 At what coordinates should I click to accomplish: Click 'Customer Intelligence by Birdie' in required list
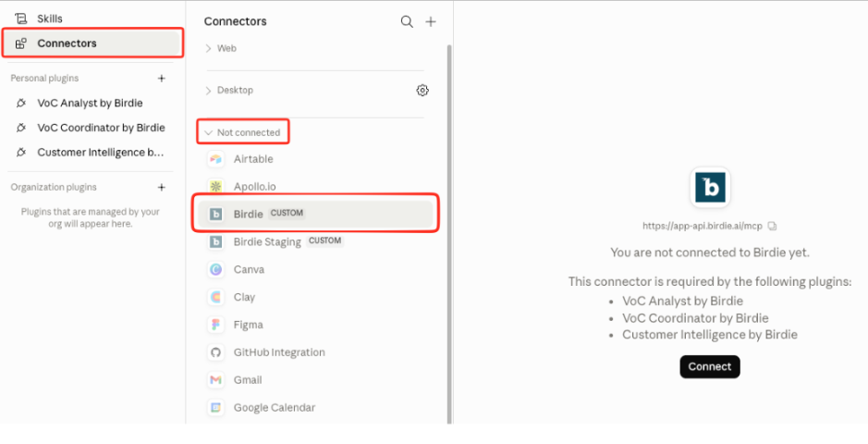point(710,334)
